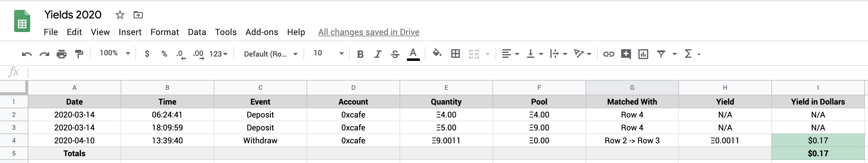Star the Yields 2020 document
Image resolution: width=868 pixels, height=163 pixels.
click(120, 15)
